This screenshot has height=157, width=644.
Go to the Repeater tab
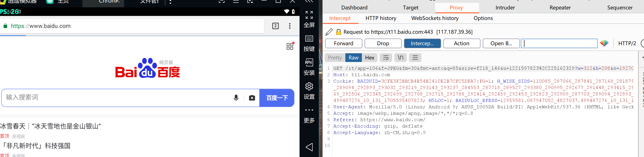coord(560,8)
